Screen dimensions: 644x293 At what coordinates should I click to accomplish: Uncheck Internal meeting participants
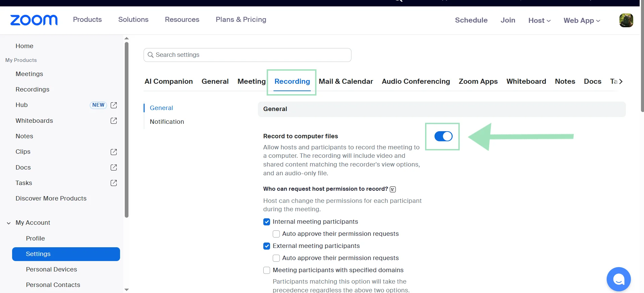pos(267,222)
